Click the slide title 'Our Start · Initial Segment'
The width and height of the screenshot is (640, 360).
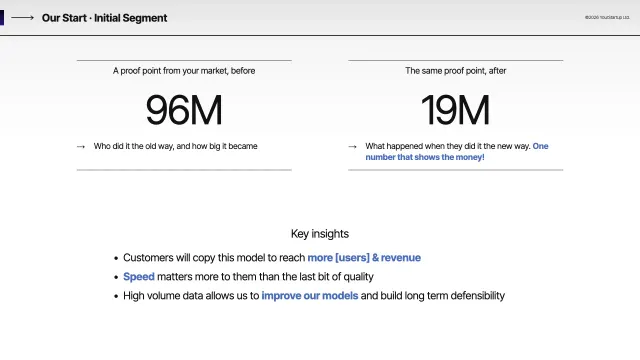point(104,18)
